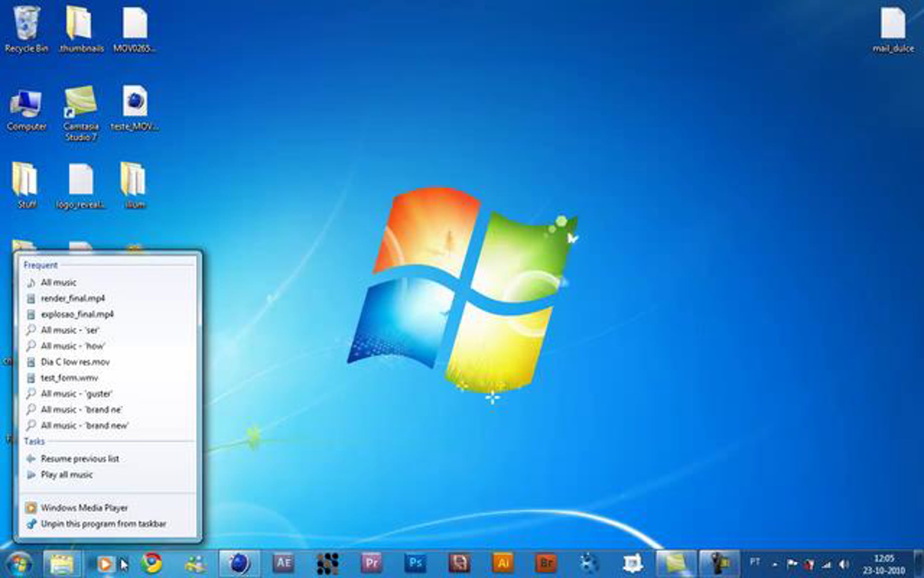924x578 pixels.
Task: Select the .thumbnails folder on the desktop
Action: (81, 29)
